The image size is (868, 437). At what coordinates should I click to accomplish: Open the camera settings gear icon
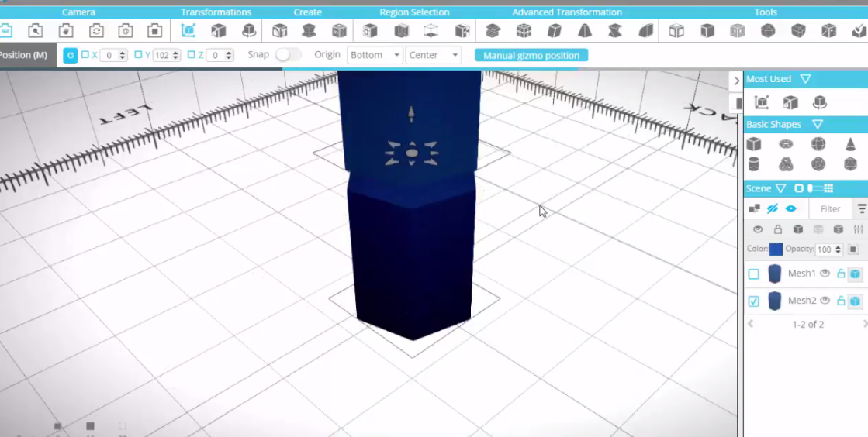pyautogui.click(x=126, y=30)
